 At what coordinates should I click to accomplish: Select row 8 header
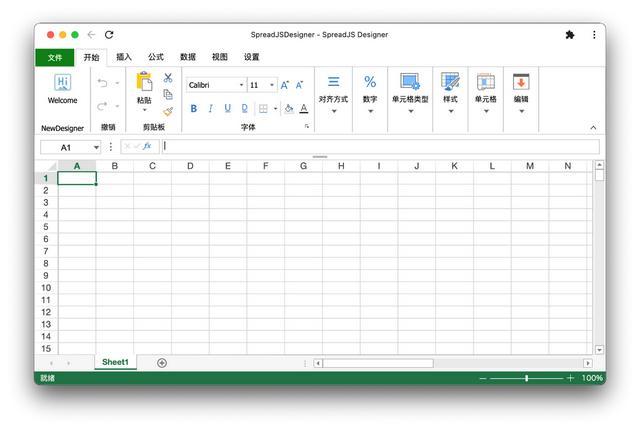[x=46, y=264]
